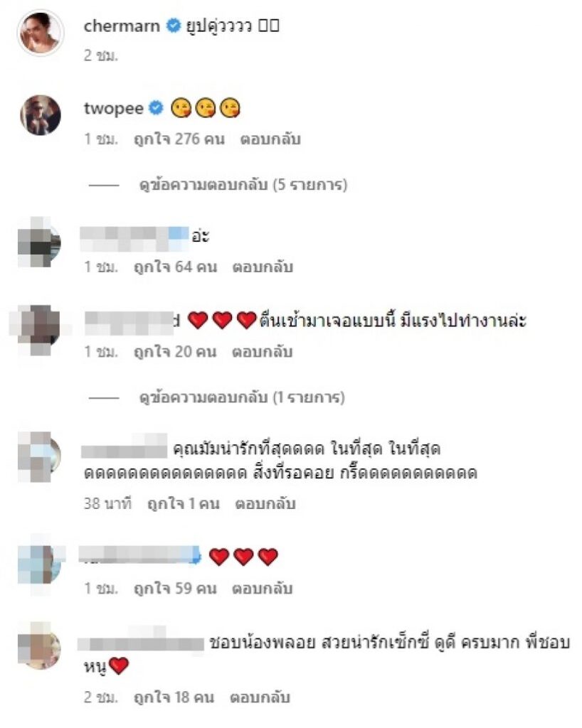
Task: Reply to the comment with 18 likes
Action: point(260,697)
